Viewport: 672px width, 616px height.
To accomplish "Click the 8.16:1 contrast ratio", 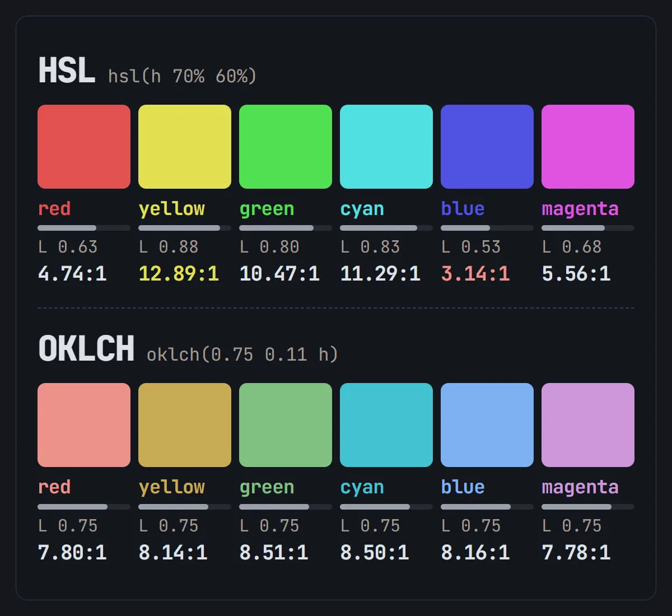I will click(x=475, y=553).
